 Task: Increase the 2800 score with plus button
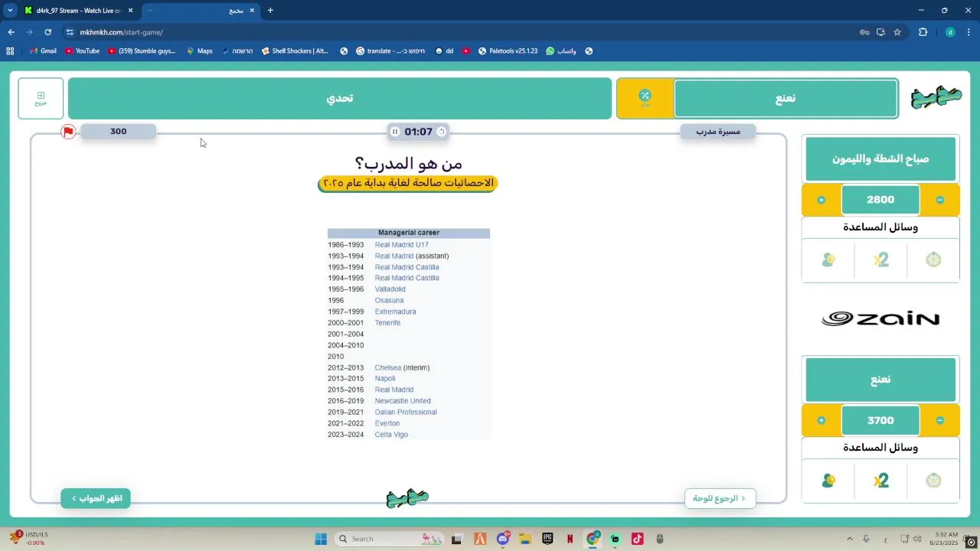pyautogui.click(x=822, y=200)
